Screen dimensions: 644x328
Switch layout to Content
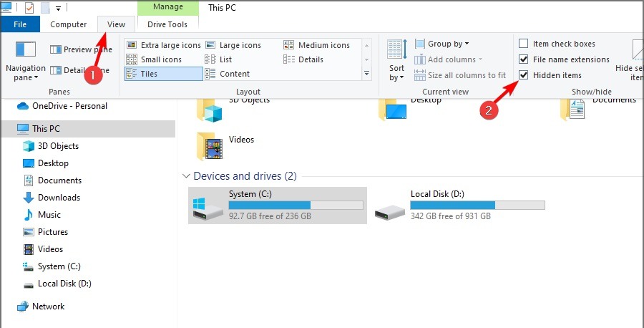pos(227,74)
